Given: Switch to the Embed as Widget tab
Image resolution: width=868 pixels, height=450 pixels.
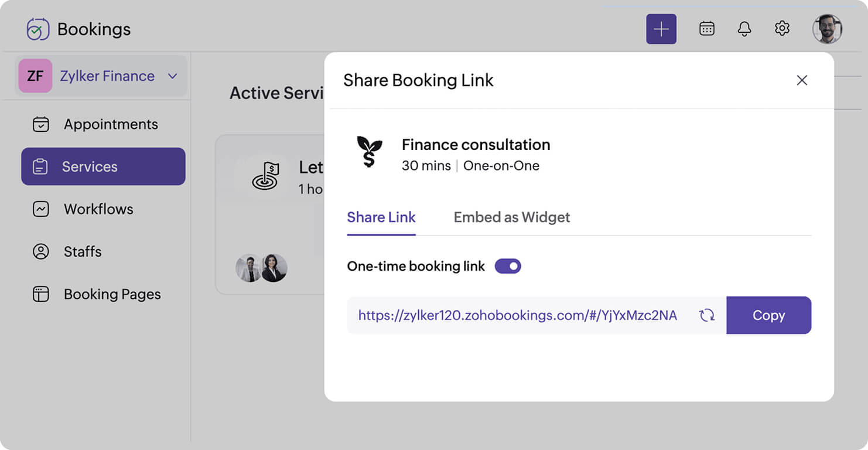Looking at the screenshot, I should 511,217.
